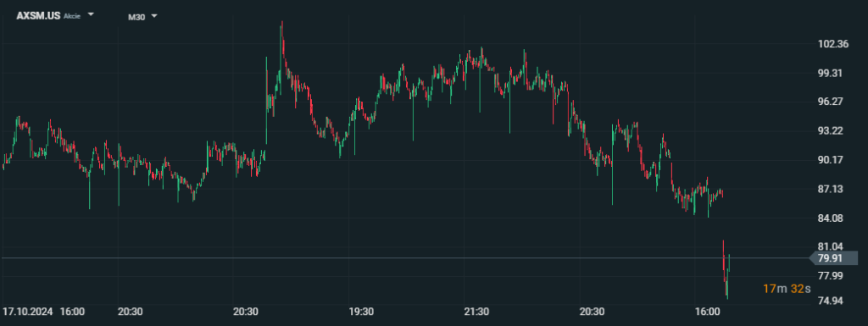Select the M30 interval label
The height and width of the screenshot is (326, 868).
136,17
